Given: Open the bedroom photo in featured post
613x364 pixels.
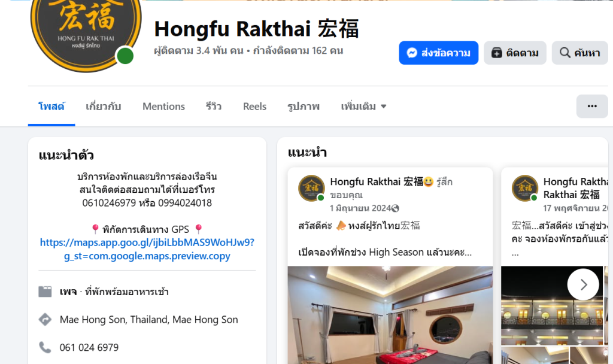Looking at the screenshot, I should [x=390, y=315].
